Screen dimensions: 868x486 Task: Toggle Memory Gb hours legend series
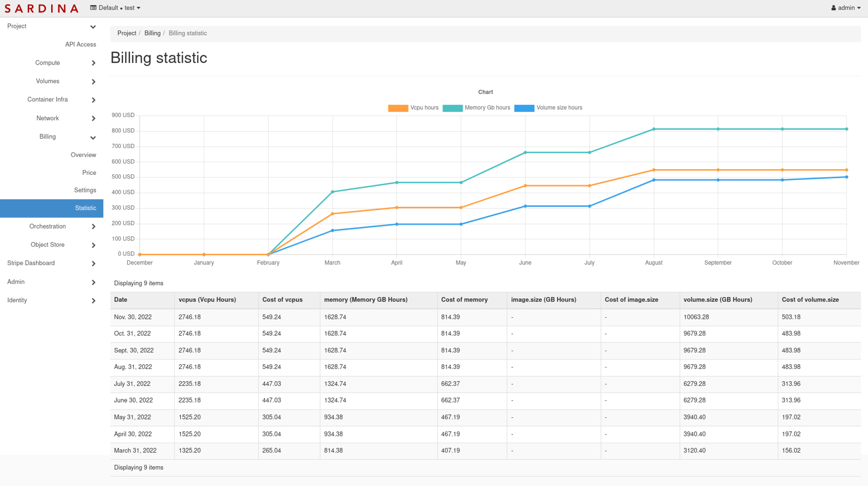click(x=476, y=108)
